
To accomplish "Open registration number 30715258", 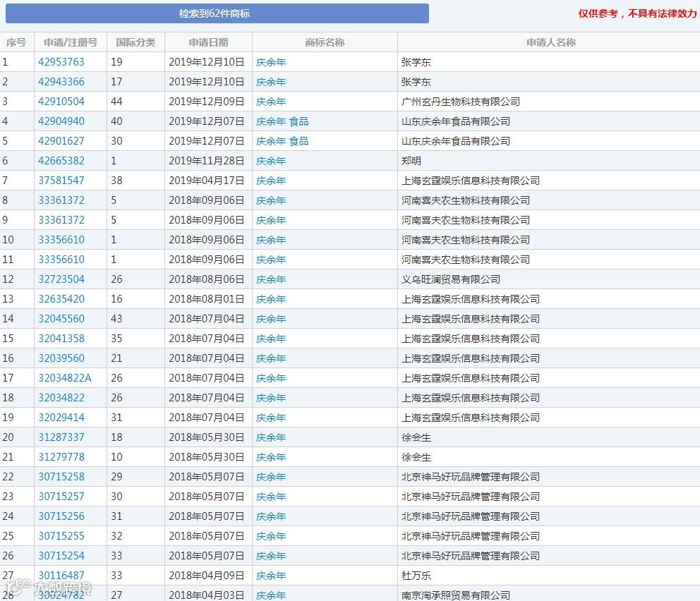I will coord(61,477).
